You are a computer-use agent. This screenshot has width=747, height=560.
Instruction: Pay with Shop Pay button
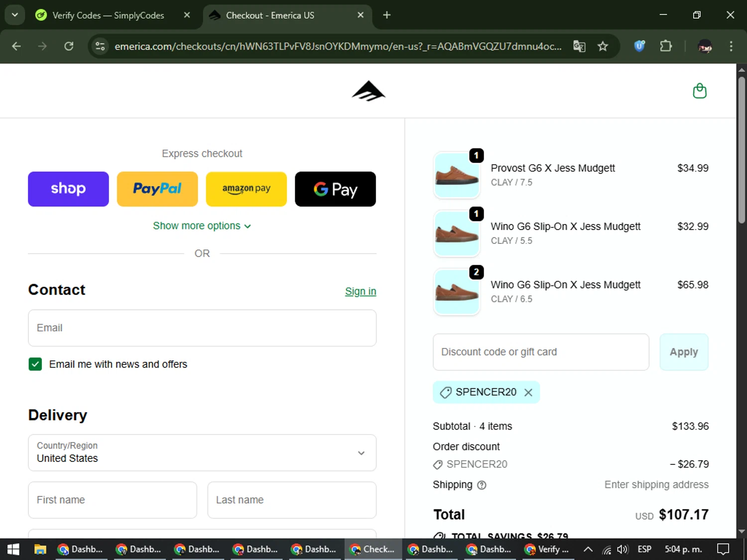(x=68, y=189)
